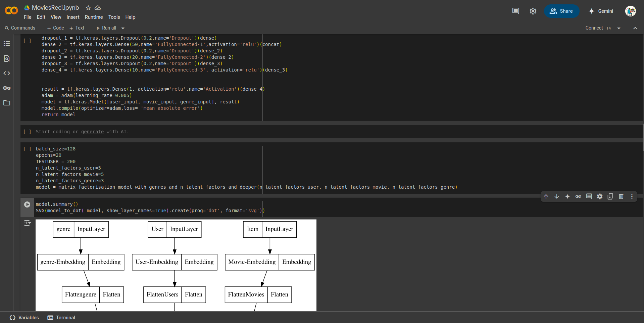Viewport: 644px width, 323px height.
Task: Run the model.summary() cell
Action: pyautogui.click(x=27, y=204)
